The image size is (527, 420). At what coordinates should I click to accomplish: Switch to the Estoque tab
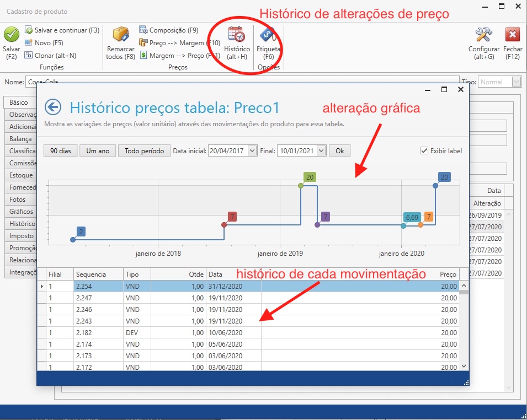[x=20, y=175]
